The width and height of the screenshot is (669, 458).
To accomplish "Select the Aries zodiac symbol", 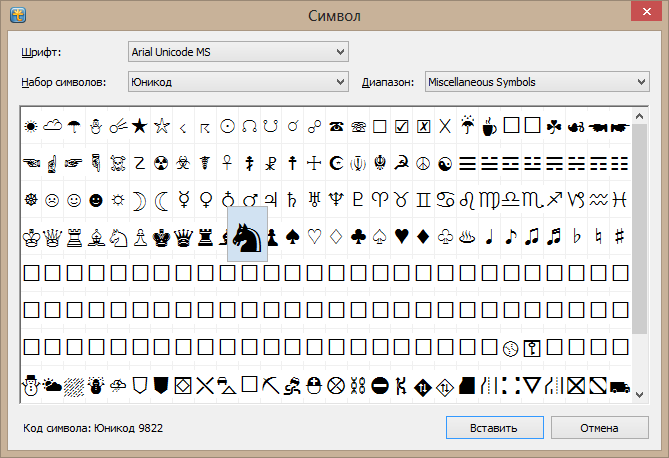I will pyautogui.click(x=380, y=200).
